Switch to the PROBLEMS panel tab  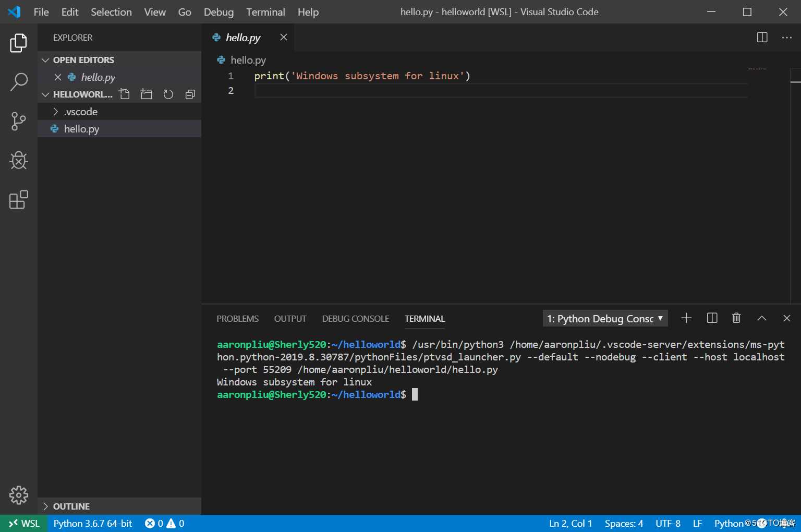tap(238, 319)
